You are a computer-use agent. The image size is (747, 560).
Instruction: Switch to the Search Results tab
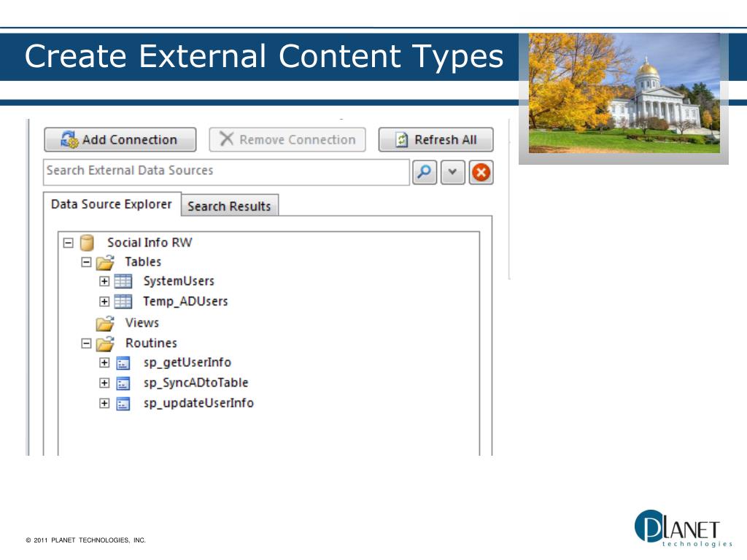click(229, 206)
